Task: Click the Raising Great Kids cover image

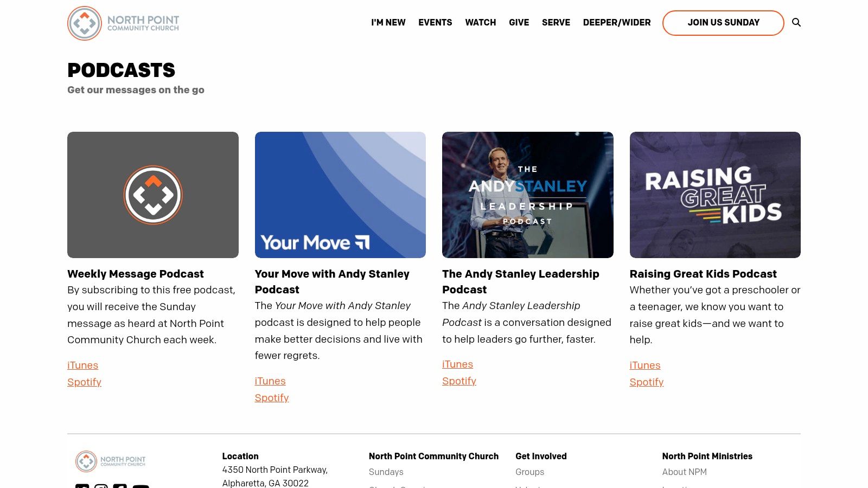Action: 715,195
